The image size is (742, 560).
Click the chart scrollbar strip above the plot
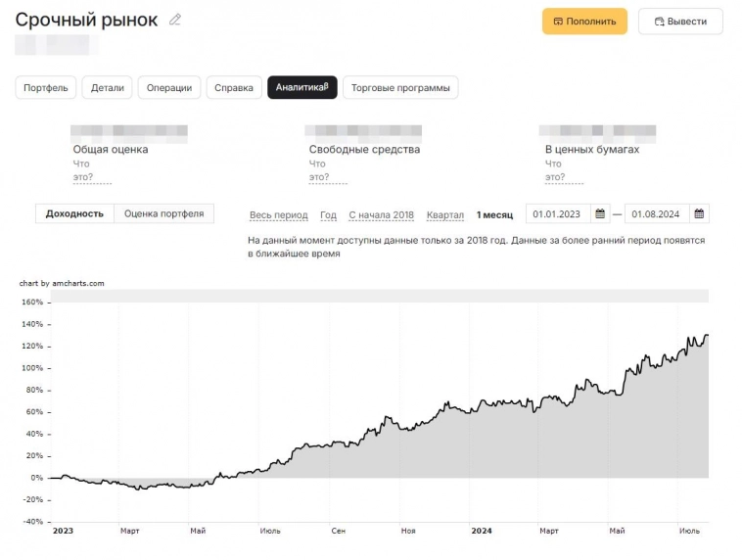380,296
